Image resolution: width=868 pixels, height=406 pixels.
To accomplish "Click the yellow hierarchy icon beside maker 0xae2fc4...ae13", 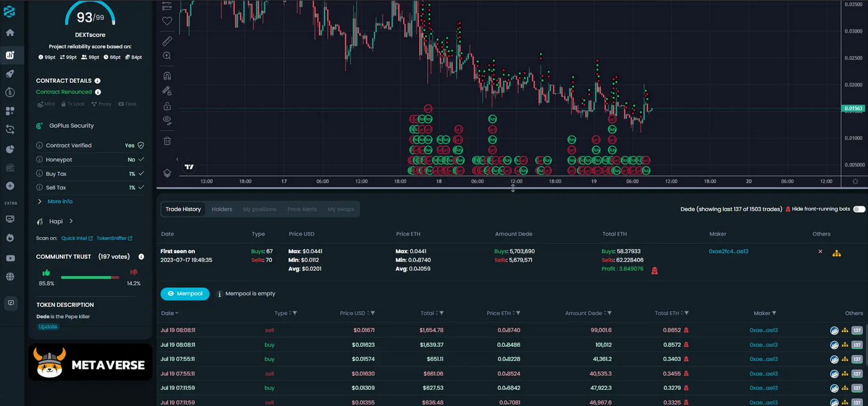I will 836,253.
